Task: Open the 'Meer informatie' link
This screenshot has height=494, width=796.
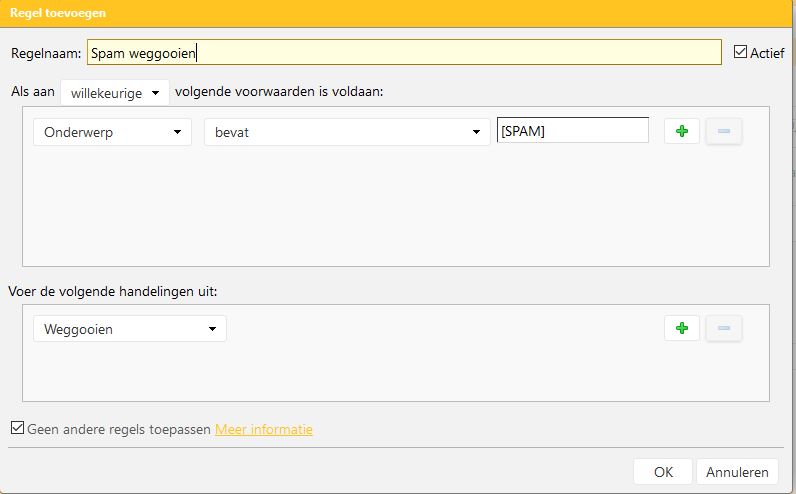Action: (264, 430)
